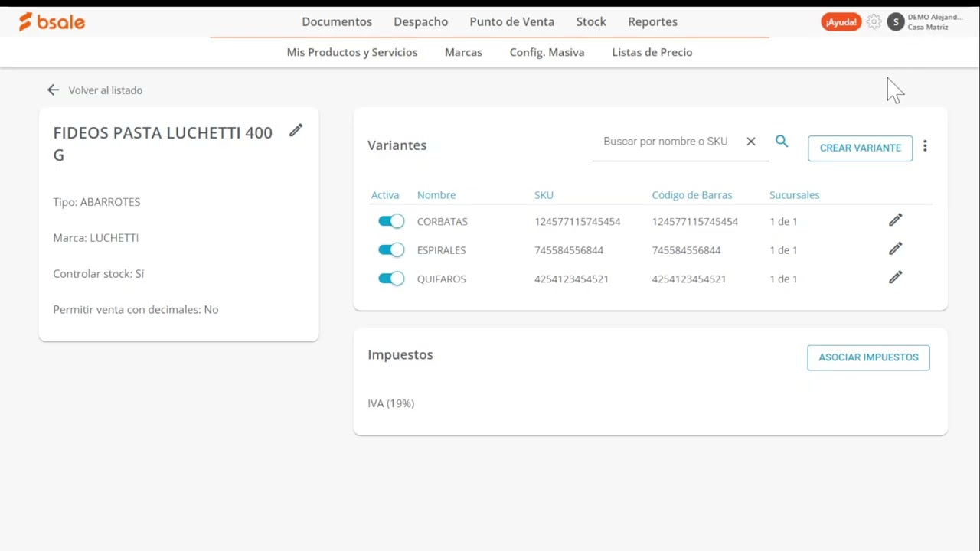Click the Marca: LUCHETTI text
980x551 pixels.
coord(96,238)
